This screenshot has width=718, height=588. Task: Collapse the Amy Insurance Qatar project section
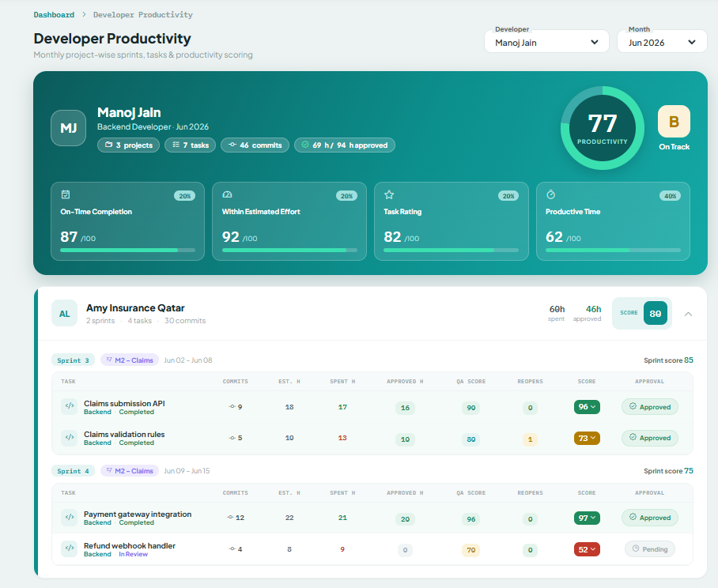688,314
